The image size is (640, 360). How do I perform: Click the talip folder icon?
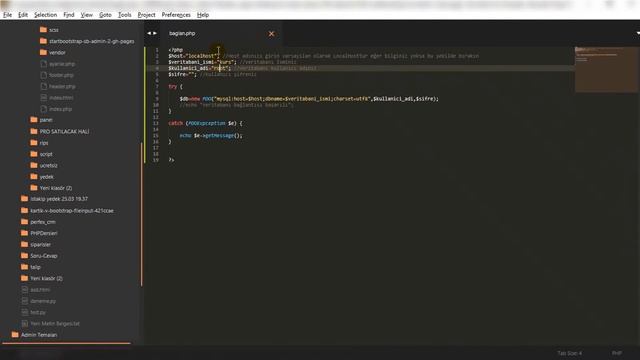click(24, 267)
